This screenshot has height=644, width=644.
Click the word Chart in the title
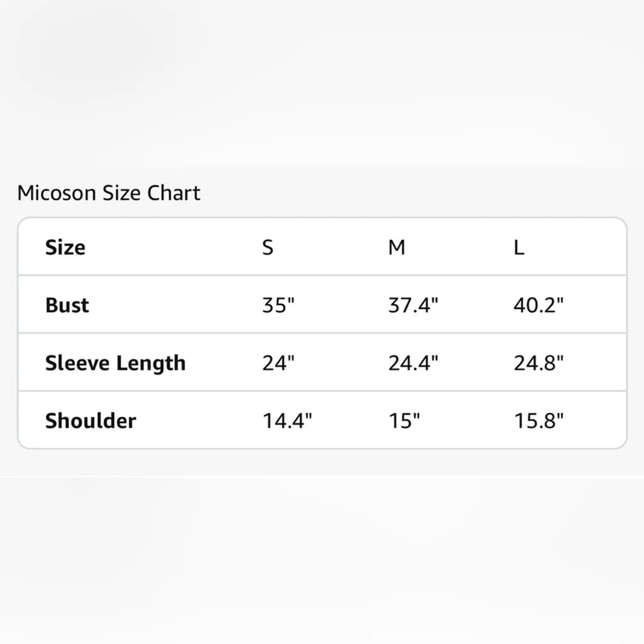174,193
